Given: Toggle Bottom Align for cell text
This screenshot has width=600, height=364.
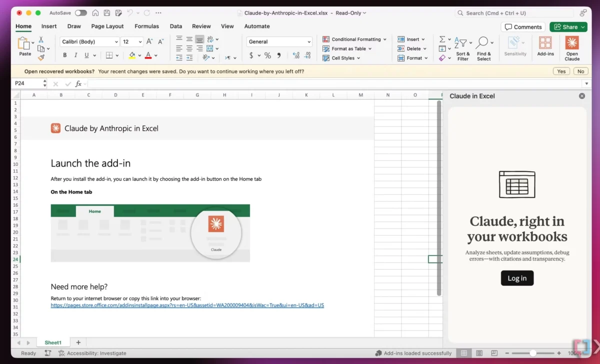Looking at the screenshot, I should [199, 39].
